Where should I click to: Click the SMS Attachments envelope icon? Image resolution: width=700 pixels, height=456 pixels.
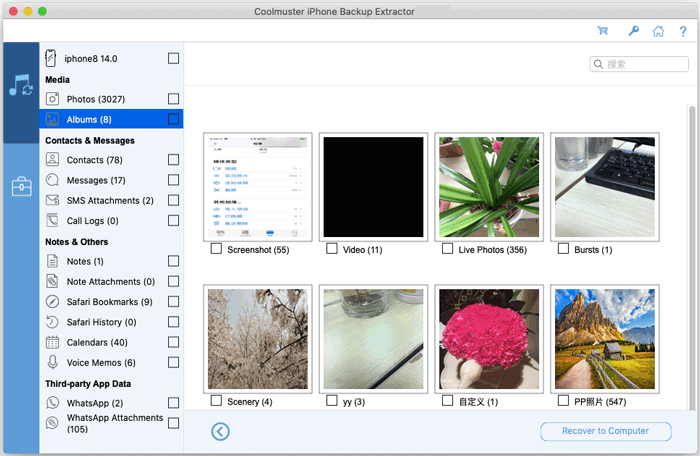point(52,200)
